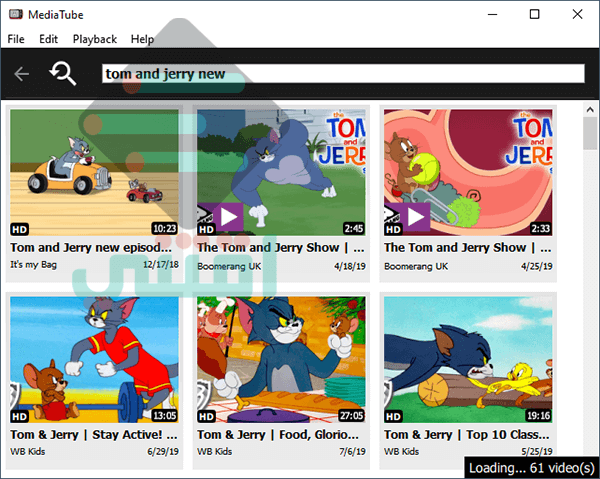The image size is (600, 479).
Task: Click title 'Tom and Jerry new episod...'
Action: [91, 248]
